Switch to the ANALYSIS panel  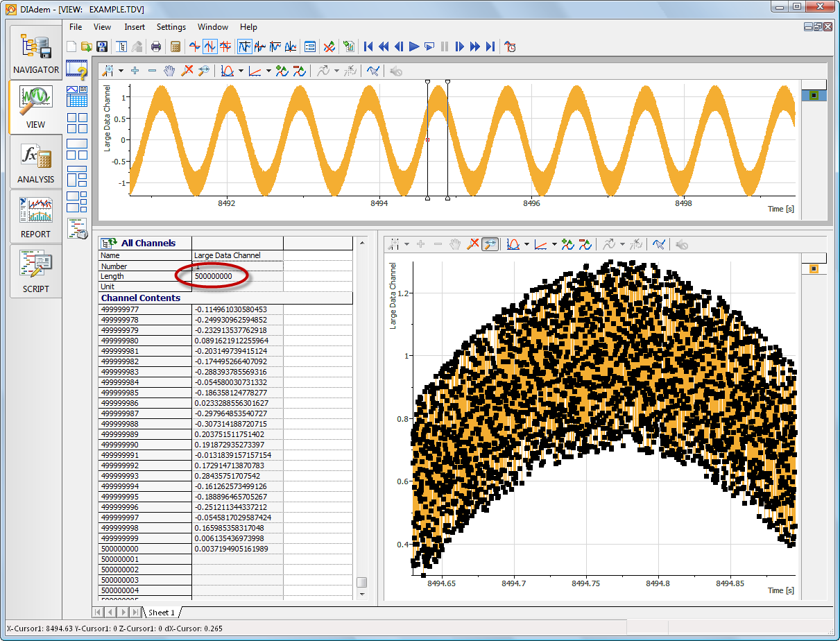click(x=36, y=162)
